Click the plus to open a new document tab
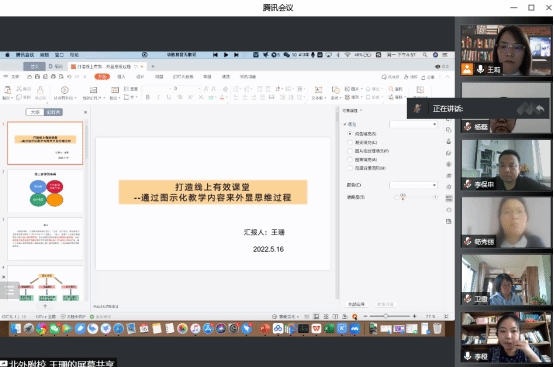554x367 pixels. pyautogui.click(x=153, y=66)
